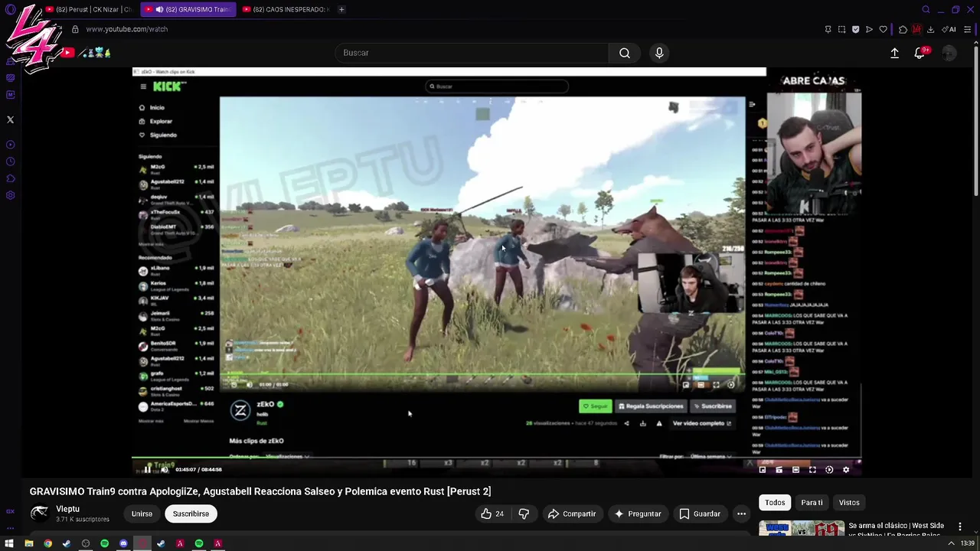Viewport: 980px width, 551px height.
Task: Click the 13:39 taskbar clock
Action: point(967,543)
